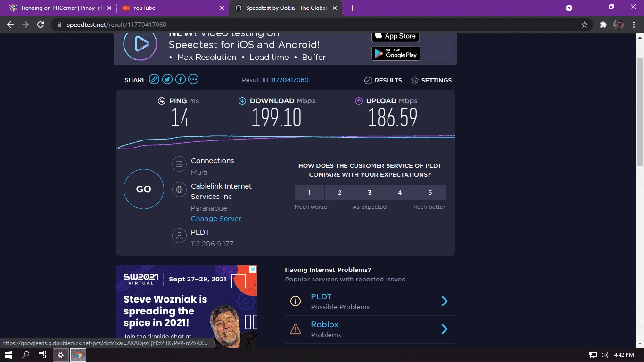The height and width of the screenshot is (362, 644).
Task: Click the ping icon
Action: point(161,101)
